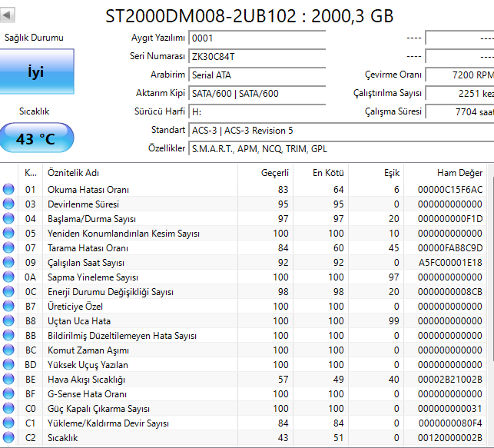Click the serial number field ZK30C84T
The image size is (494, 448).
pyautogui.click(x=257, y=57)
